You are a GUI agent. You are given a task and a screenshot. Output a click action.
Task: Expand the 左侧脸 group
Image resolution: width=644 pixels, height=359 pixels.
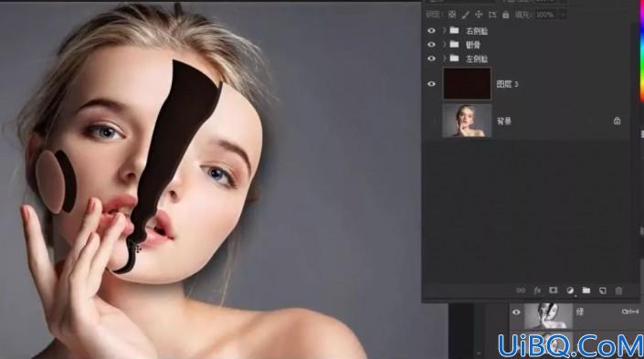pyautogui.click(x=444, y=58)
